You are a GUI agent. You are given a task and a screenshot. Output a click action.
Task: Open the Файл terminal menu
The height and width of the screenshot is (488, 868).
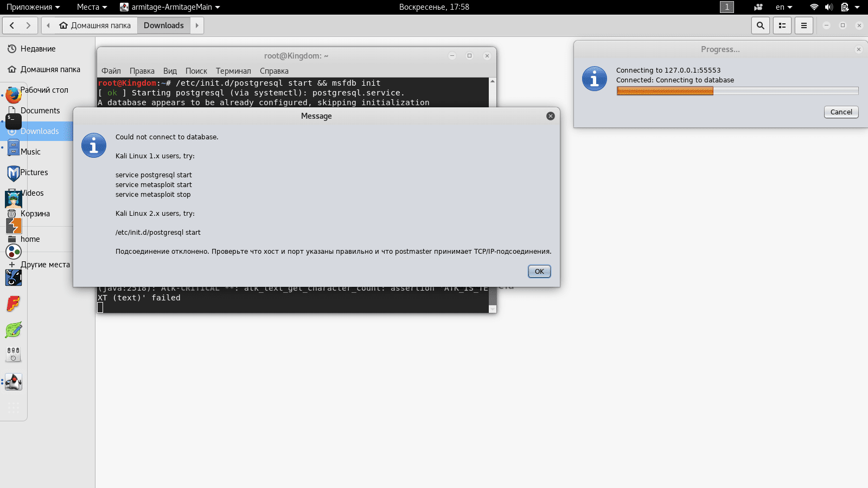pyautogui.click(x=111, y=71)
